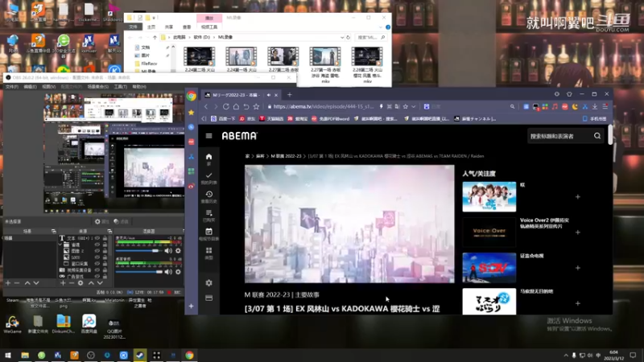644x362 pixels.
Task: Toggle visibility of the LOGO source
Action: coord(97,257)
